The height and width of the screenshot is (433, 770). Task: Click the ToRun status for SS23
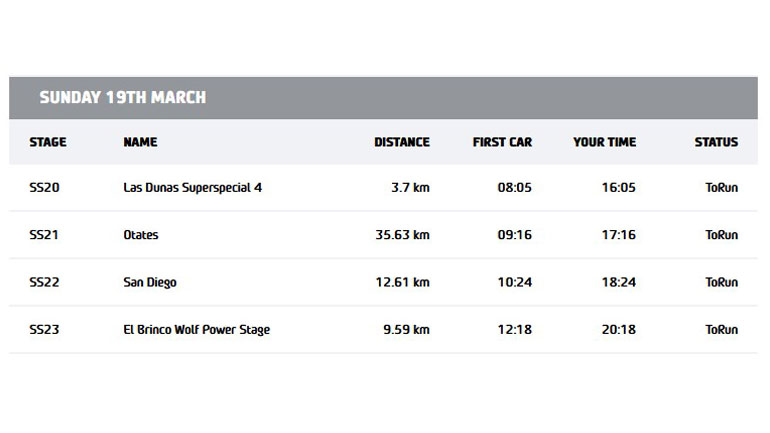[721, 329]
